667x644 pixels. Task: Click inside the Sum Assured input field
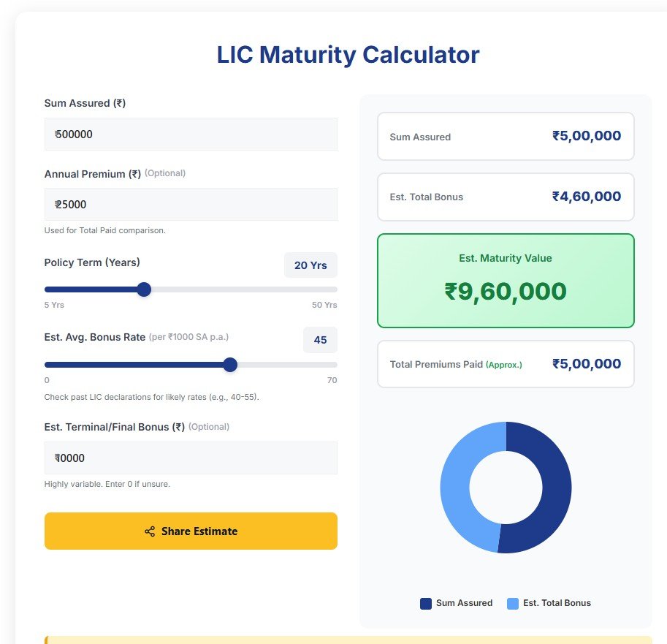pyautogui.click(x=190, y=134)
